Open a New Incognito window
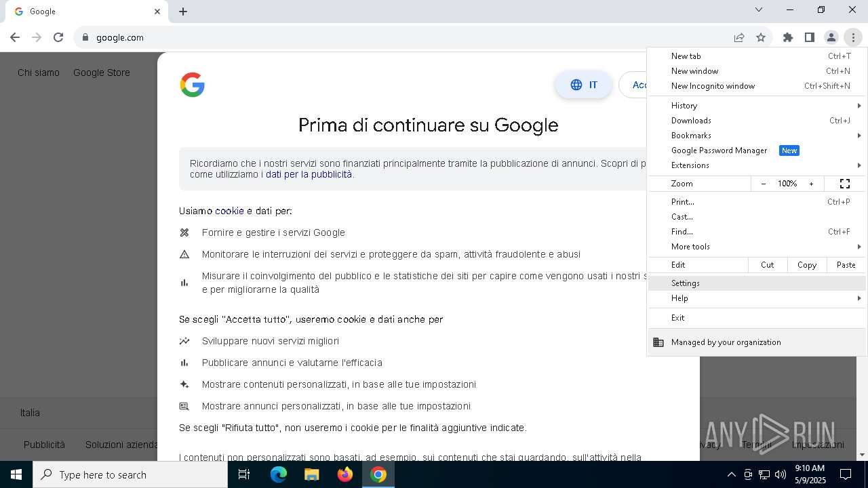 pos(757,86)
